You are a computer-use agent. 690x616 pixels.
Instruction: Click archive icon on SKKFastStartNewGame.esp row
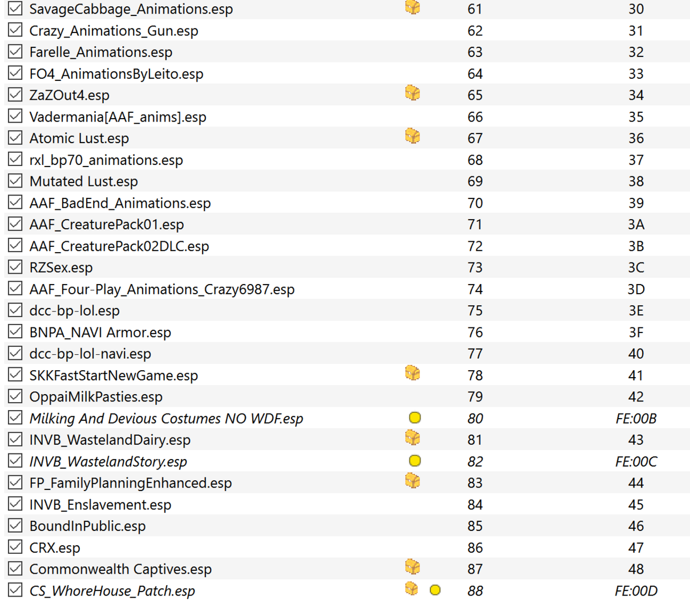[413, 374]
